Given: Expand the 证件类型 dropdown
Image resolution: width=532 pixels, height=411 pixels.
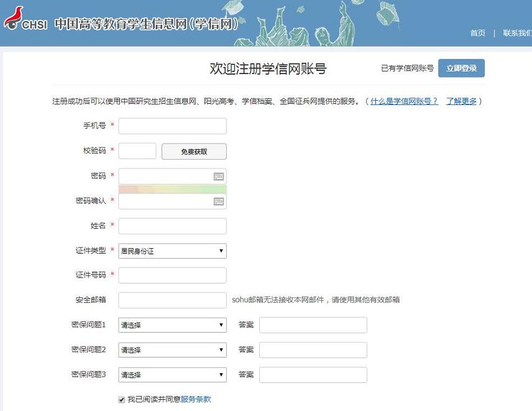Looking at the screenshot, I should [172, 251].
